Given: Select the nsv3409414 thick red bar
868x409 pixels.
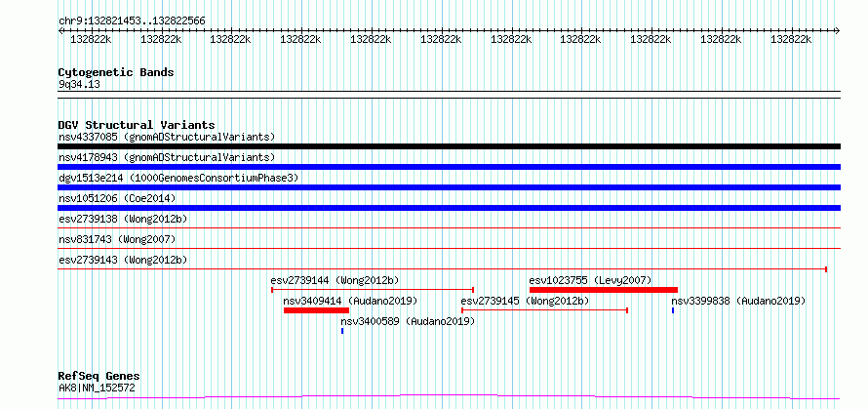Looking at the screenshot, I should click(316, 310).
